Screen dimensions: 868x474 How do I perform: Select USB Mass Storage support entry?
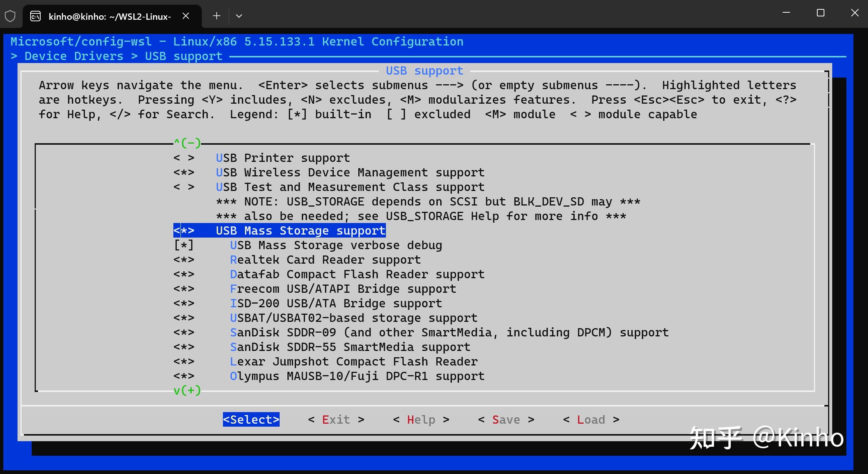300,231
